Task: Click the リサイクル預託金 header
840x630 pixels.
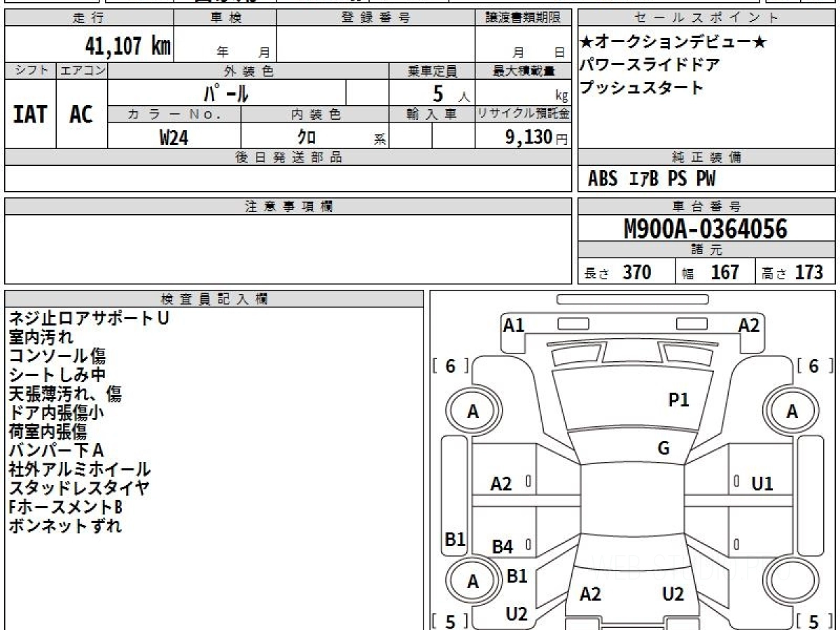Action: point(524,114)
